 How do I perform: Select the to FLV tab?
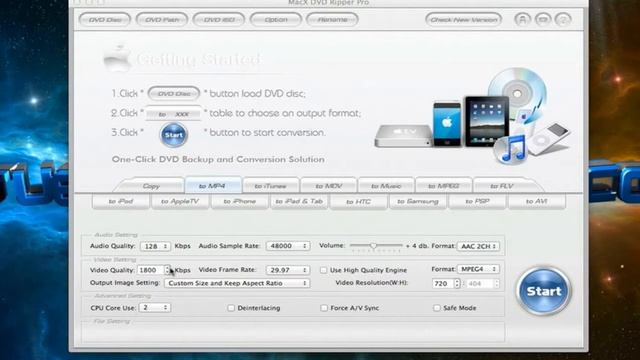[x=502, y=186]
